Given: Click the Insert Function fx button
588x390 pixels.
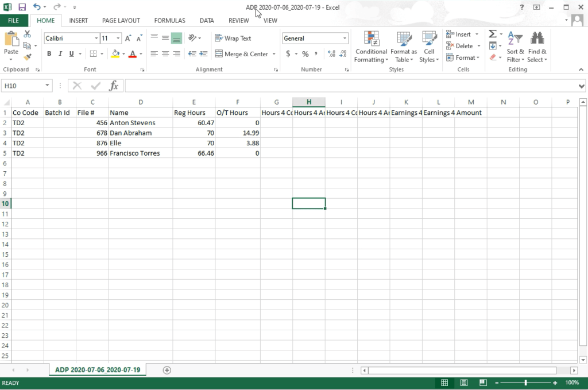Looking at the screenshot, I should tap(114, 85).
